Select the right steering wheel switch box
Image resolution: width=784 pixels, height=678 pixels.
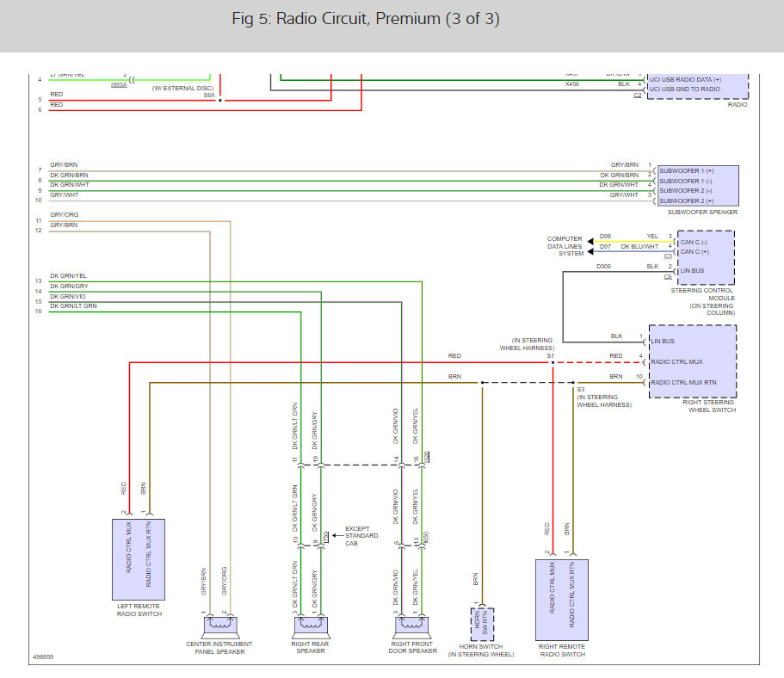693,361
